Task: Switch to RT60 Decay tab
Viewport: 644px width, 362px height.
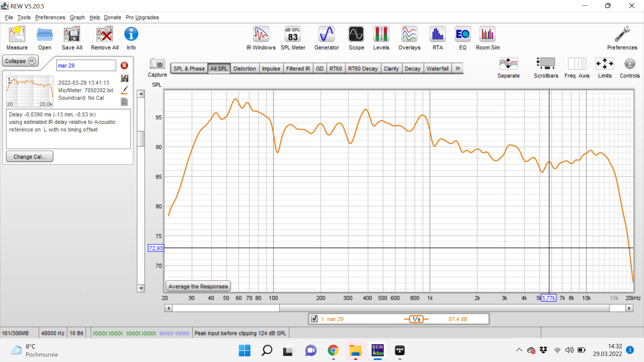Action: click(x=363, y=68)
